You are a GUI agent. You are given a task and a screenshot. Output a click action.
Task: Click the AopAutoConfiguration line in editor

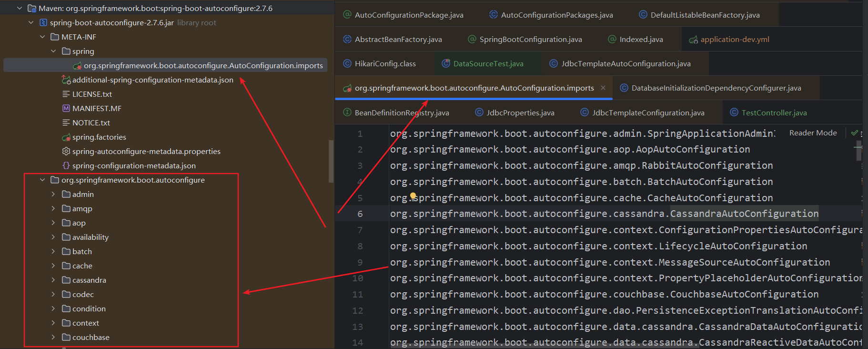(570, 149)
